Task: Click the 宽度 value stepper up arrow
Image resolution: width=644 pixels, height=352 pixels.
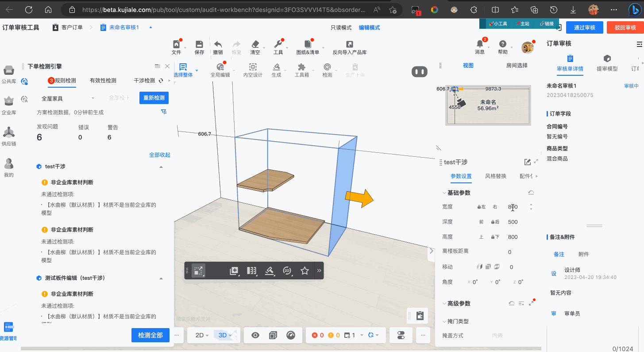Action: tap(531, 205)
